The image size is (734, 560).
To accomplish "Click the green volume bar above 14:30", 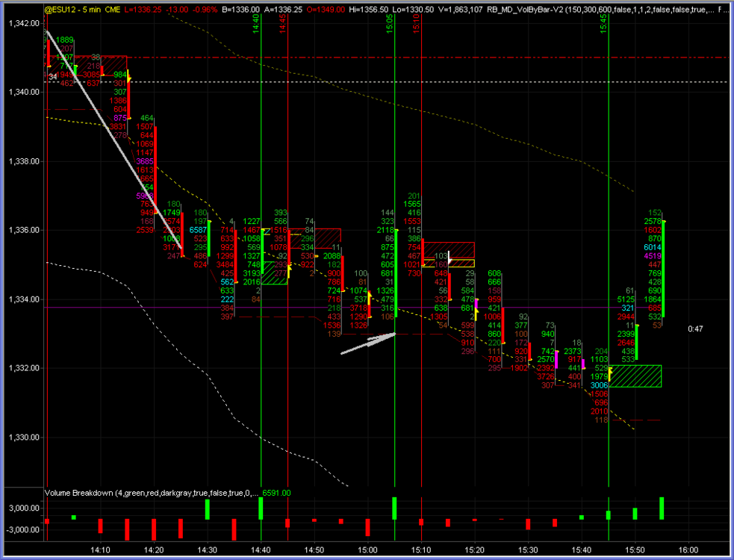I will (208, 509).
